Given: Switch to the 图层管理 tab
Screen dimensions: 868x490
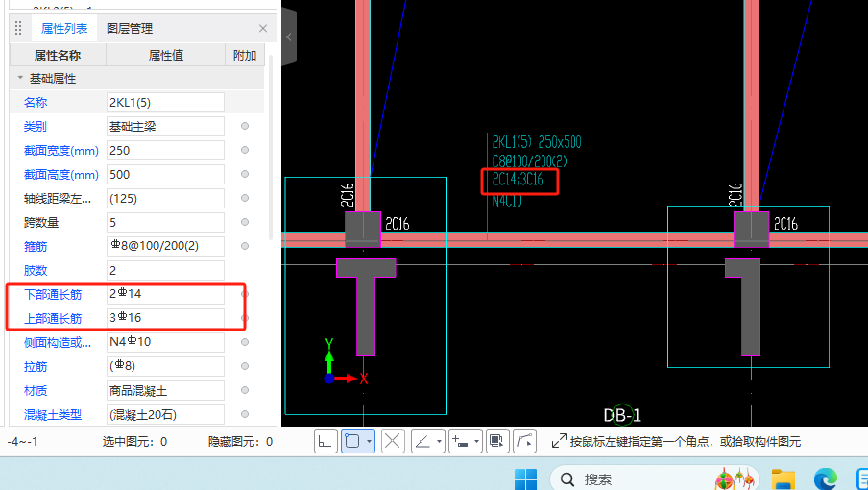Looking at the screenshot, I should pos(130,28).
